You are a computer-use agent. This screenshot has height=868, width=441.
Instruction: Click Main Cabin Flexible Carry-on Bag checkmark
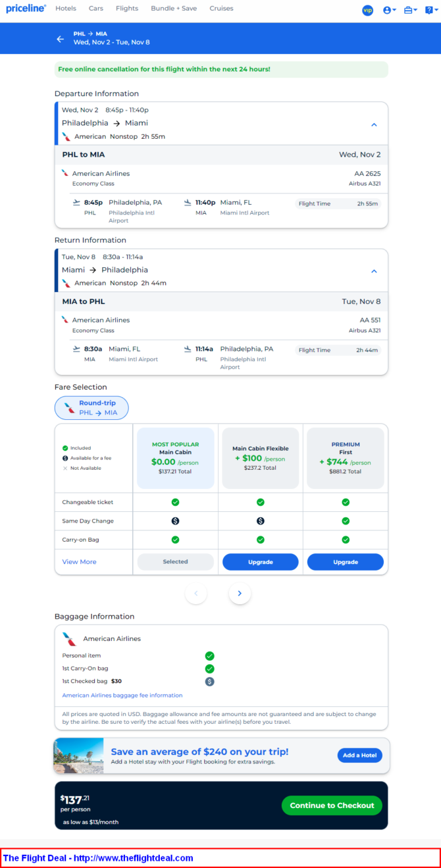point(261,540)
